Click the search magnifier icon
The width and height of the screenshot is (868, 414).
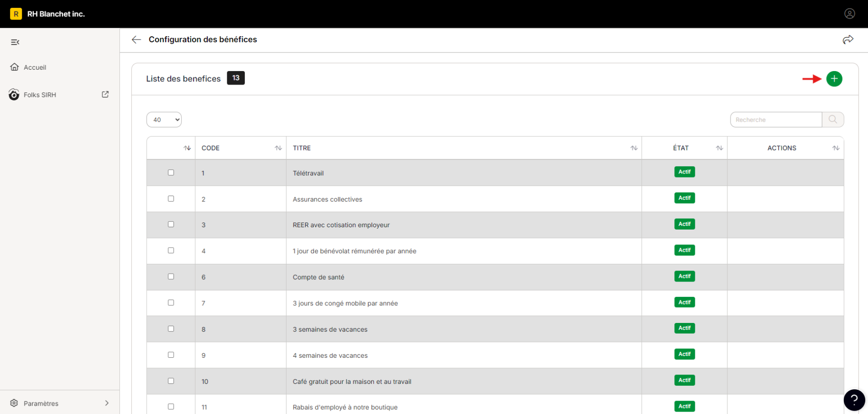[833, 119]
